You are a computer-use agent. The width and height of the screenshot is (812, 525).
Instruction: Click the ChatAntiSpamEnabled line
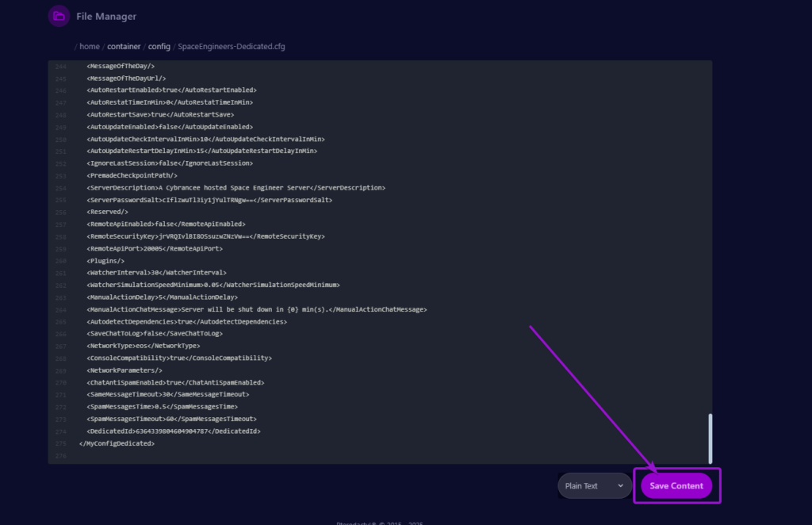pos(175,382)
